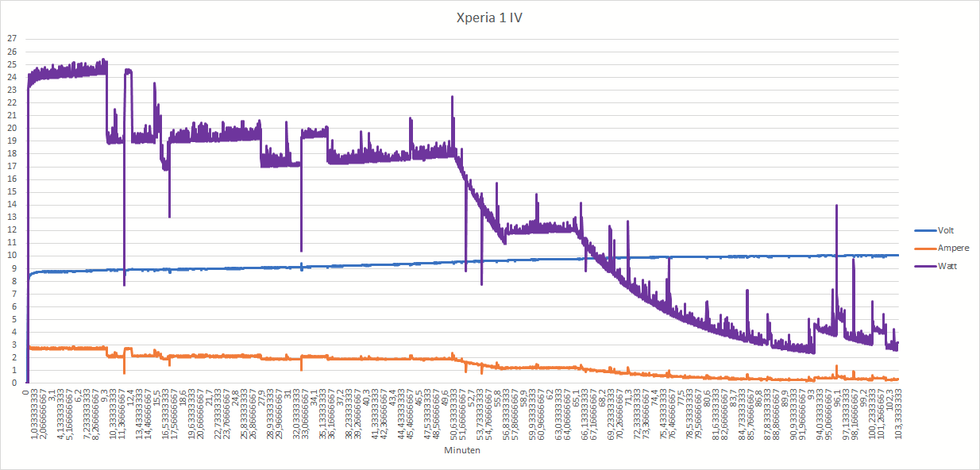This screenshot has height=470, width=980.
Task: Click y-axis label 15
Action: 11,191
